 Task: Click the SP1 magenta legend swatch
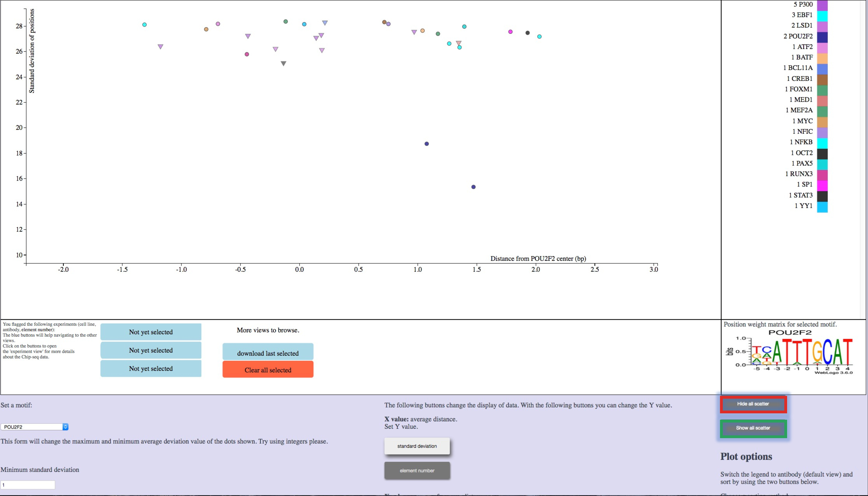[822, 185]
